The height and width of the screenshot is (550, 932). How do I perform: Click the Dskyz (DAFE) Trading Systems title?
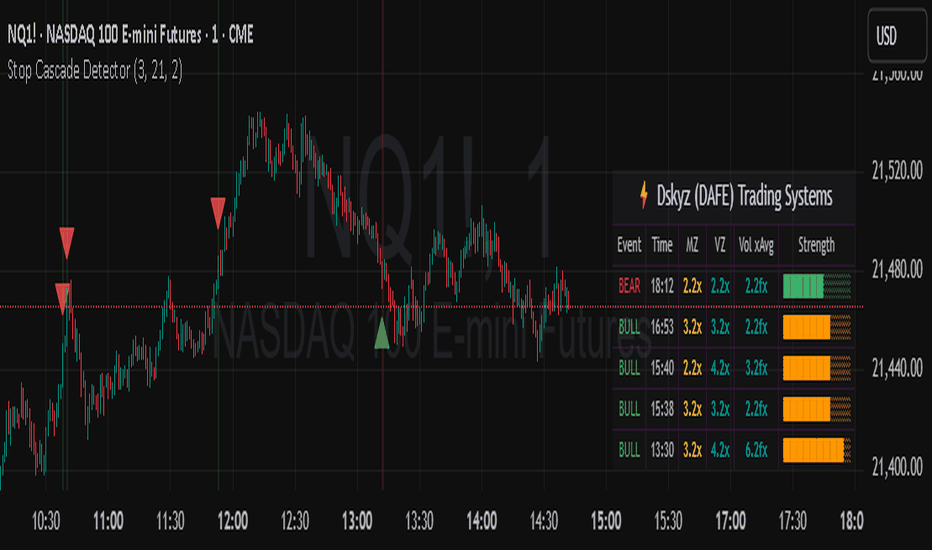pos(744,196)
